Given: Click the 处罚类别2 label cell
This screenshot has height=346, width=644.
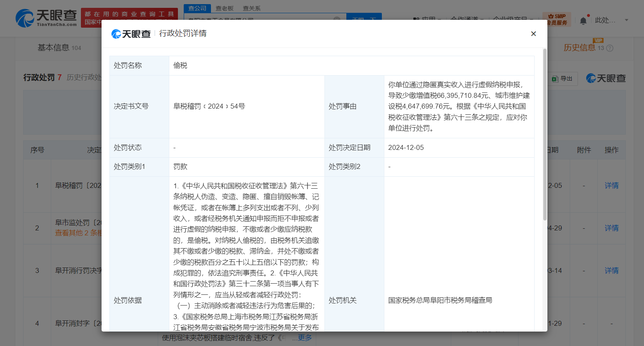Looking at the screenshot, I should click(354, 167).
